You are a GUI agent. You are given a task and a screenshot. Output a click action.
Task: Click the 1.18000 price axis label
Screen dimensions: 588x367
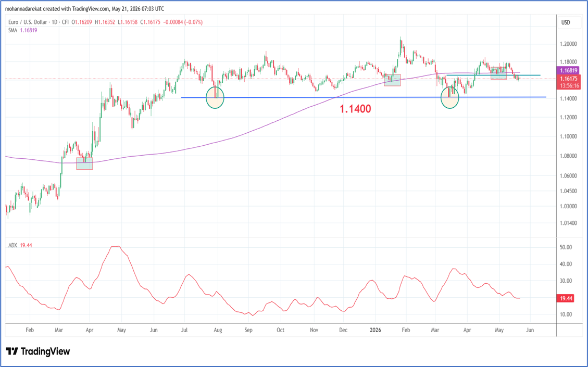tap(568, 62)
